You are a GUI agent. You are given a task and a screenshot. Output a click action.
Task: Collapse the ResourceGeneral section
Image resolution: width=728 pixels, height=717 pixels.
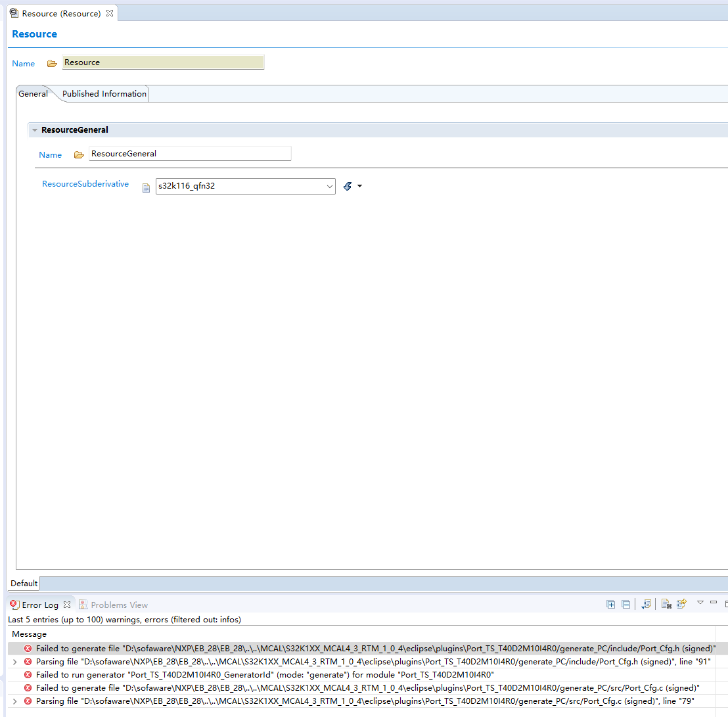pos(34,129)
